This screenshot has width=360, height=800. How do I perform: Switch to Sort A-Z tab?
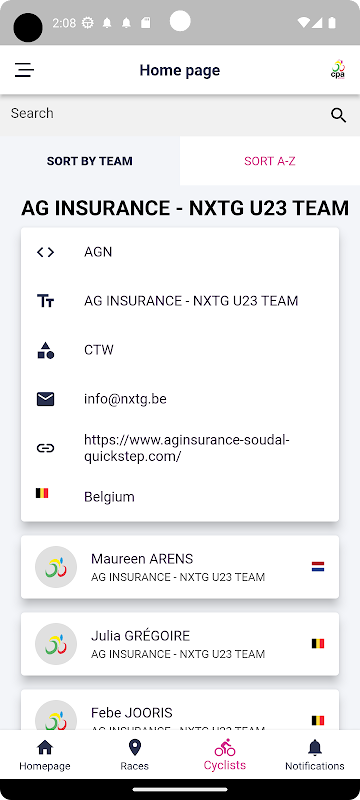(x=270, y=161)
